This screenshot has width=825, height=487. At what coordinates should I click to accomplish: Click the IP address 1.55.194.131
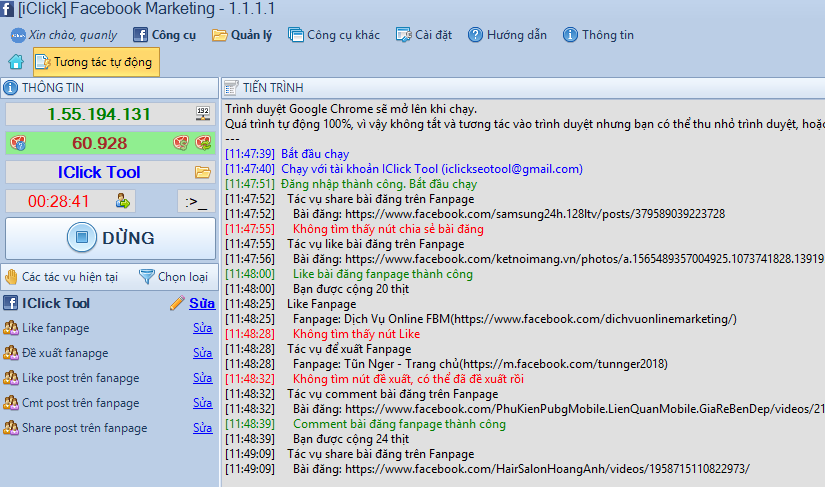click(99, 114)
